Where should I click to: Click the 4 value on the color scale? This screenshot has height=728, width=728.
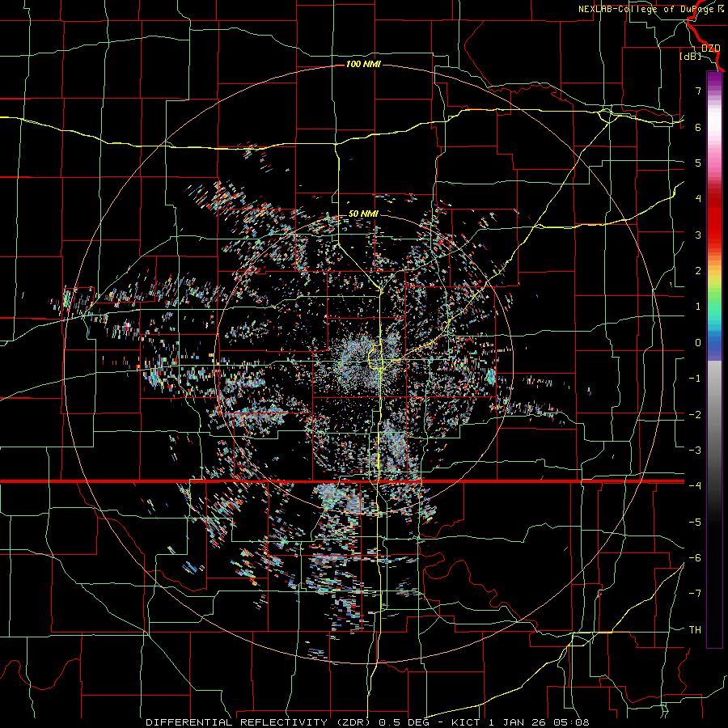698,199
